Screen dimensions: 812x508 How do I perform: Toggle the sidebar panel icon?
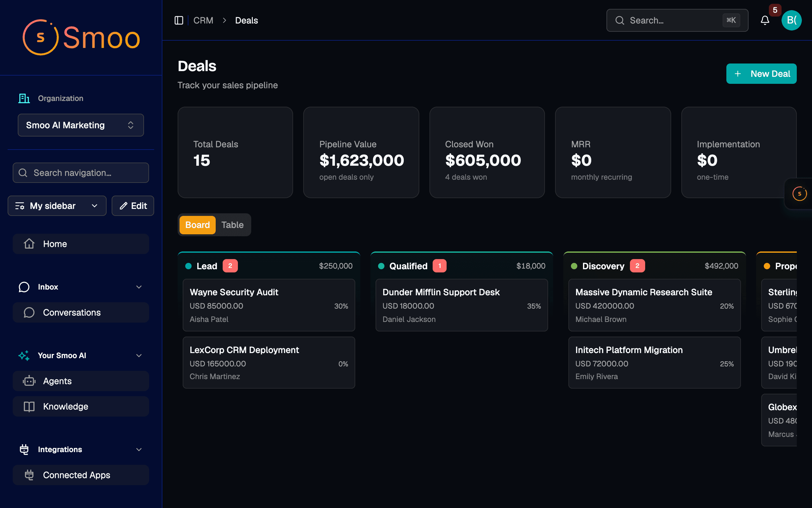[179, 21]
